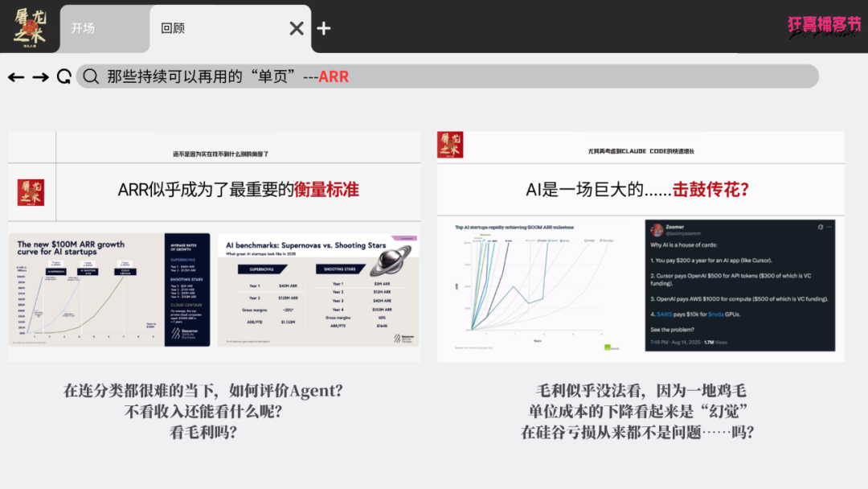Select the 回顾 tab

231,28
